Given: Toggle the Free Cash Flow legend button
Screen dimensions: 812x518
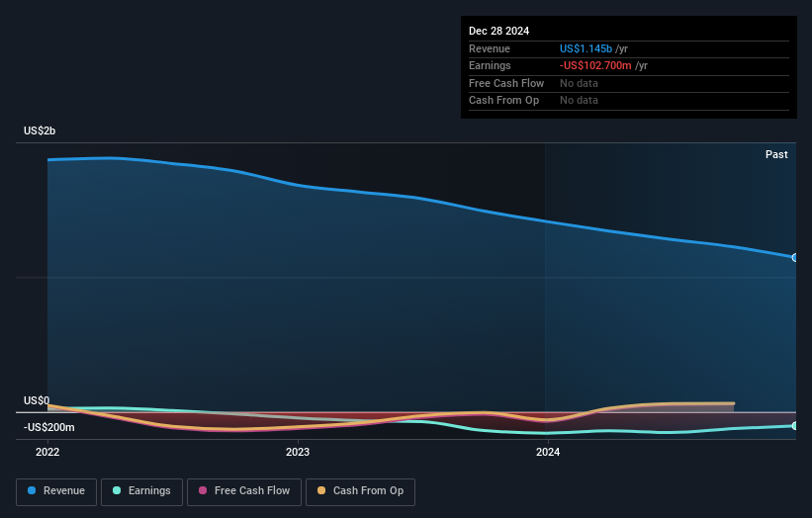Looking at the screenshot, I should pyautogui.click(x=244, y=491).
